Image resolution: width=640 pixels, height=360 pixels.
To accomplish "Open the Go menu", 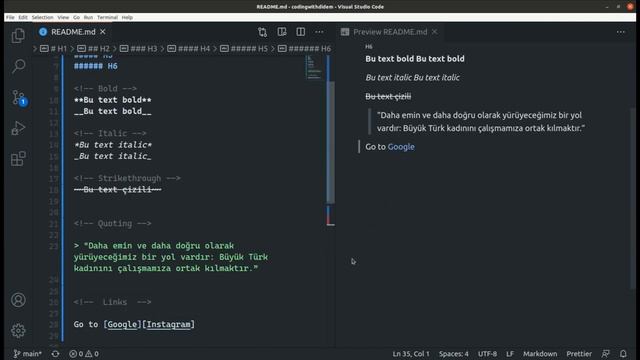I will (76, 17).
